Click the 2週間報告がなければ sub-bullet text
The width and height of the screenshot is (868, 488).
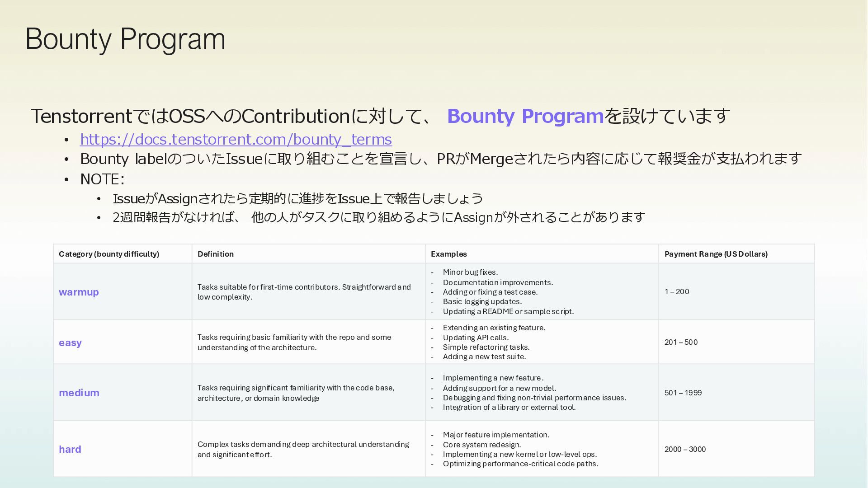[378, 217]
